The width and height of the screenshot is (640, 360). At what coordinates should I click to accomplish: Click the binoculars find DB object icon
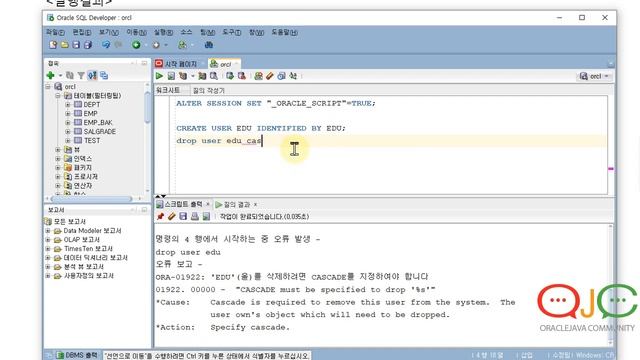209,45
